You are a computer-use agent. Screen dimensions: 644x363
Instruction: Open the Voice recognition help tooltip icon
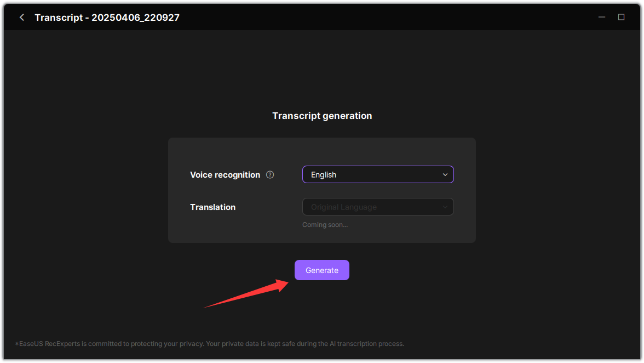(x=270, y=175)
